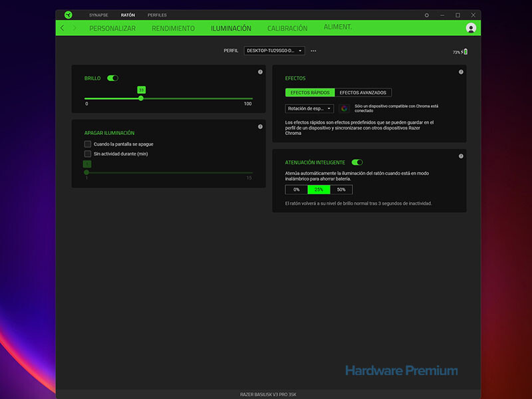Select 50% dimming option
Screen dimensions: 532x399
coord(341,190)
